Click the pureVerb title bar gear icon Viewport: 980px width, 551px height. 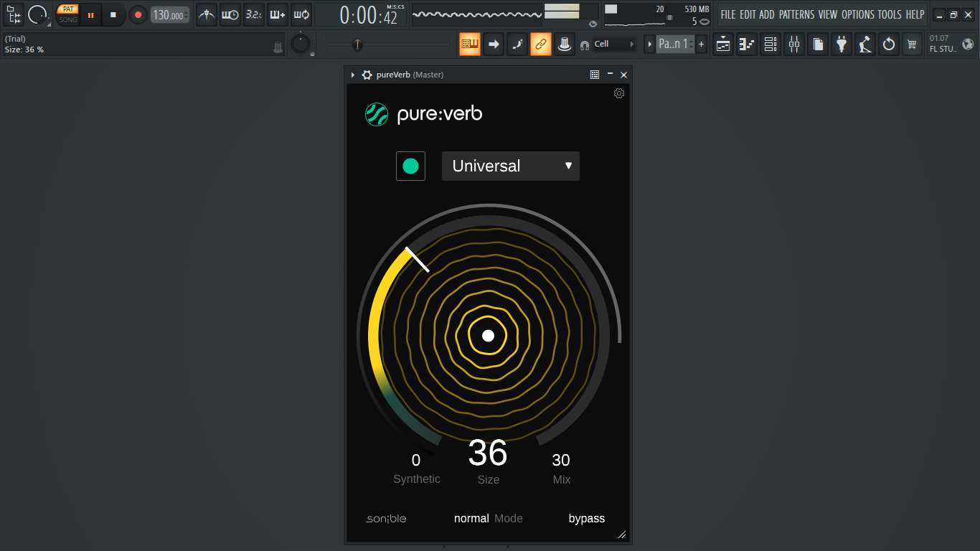point(367,75)
